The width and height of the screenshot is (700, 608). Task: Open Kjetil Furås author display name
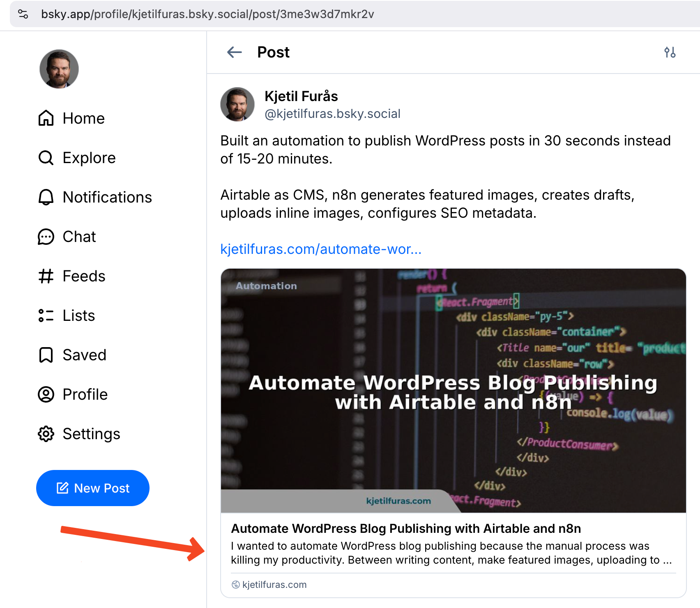pos(301,96)
